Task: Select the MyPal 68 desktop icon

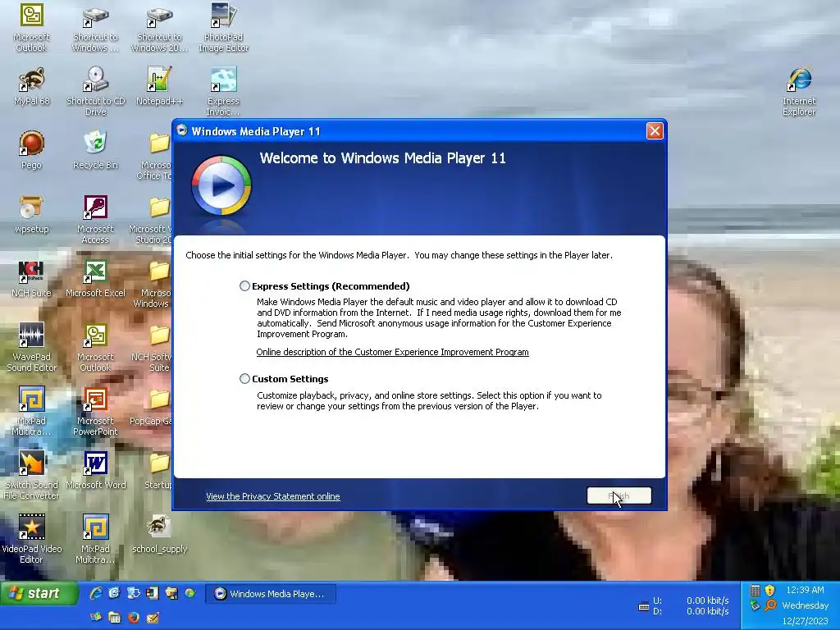Action: coord(31,85)
